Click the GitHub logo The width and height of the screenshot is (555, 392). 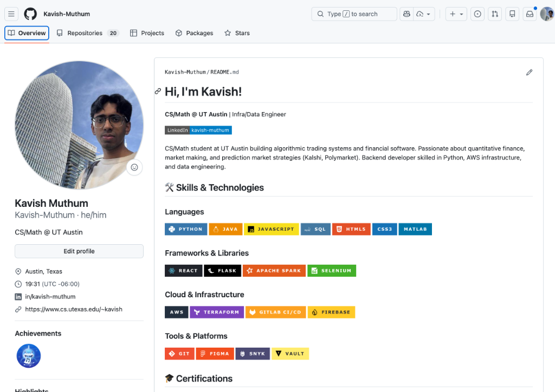coord(30,13)
